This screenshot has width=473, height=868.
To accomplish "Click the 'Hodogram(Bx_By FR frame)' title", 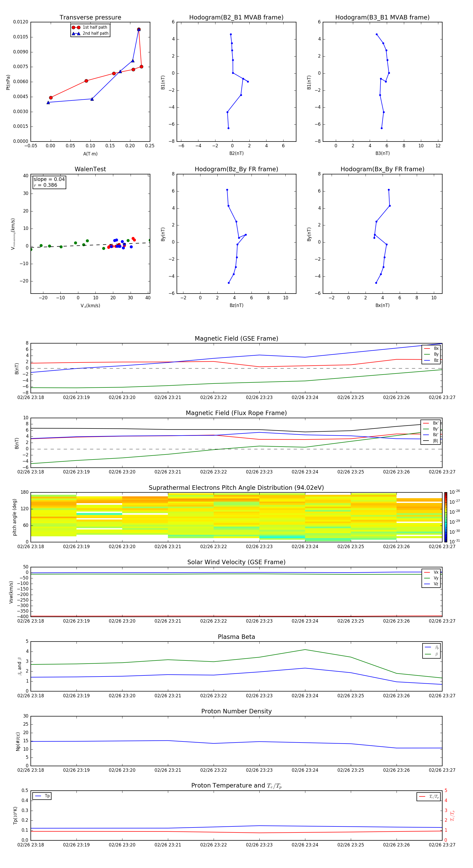I will (x=382, y=169).
